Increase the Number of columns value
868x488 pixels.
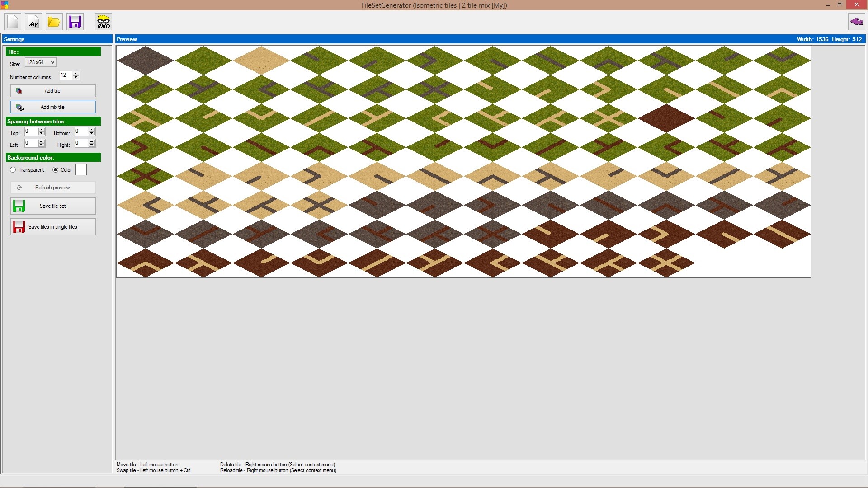pos(76,73)
